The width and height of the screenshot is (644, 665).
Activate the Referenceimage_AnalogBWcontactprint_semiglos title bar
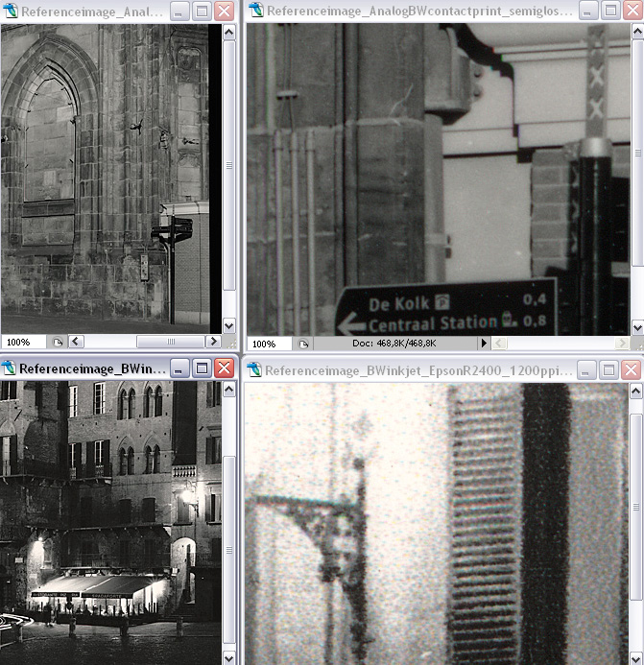click(419, 11)
